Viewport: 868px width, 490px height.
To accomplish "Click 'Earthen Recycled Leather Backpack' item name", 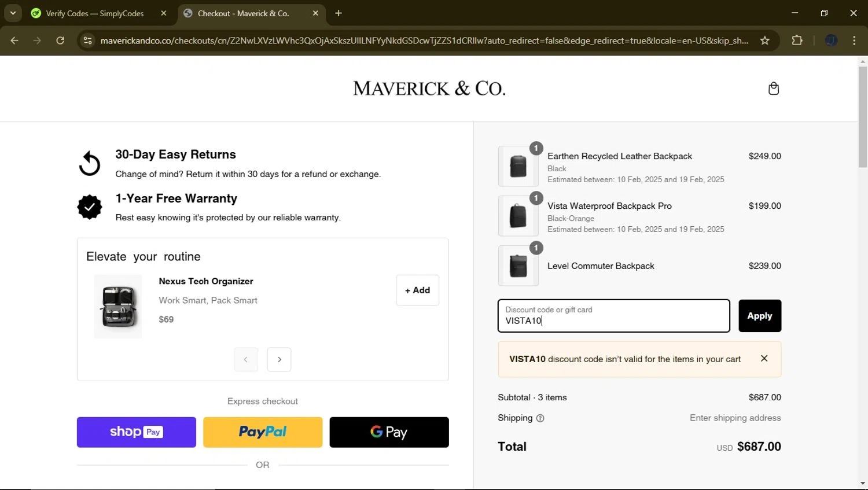I will (x=620, y=156).
